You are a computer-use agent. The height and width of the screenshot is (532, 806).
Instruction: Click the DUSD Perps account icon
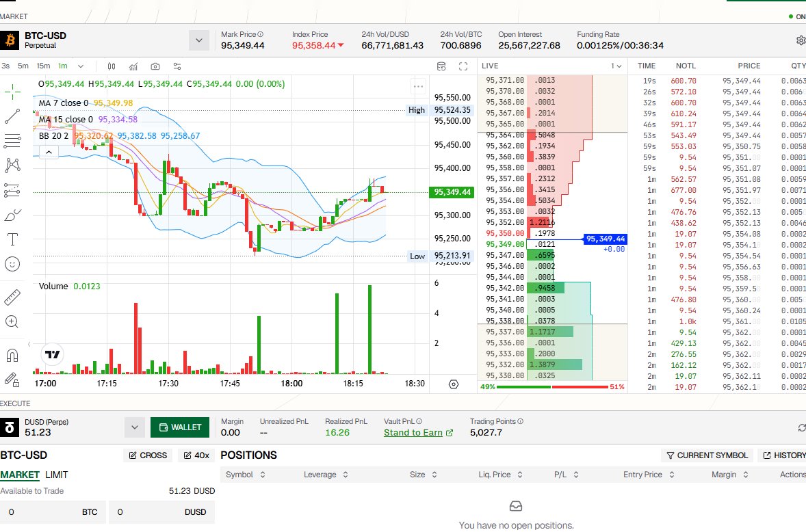10,427
